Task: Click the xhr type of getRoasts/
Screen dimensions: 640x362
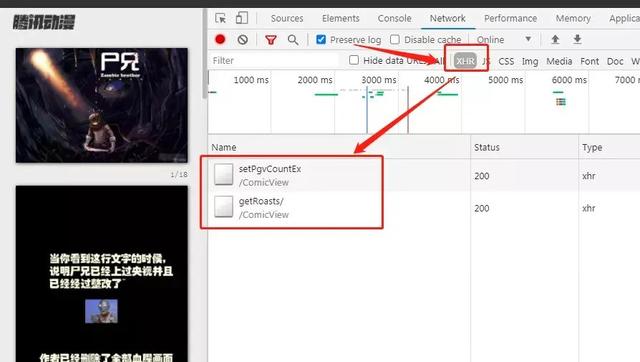Action: click(x=589, y=208)
